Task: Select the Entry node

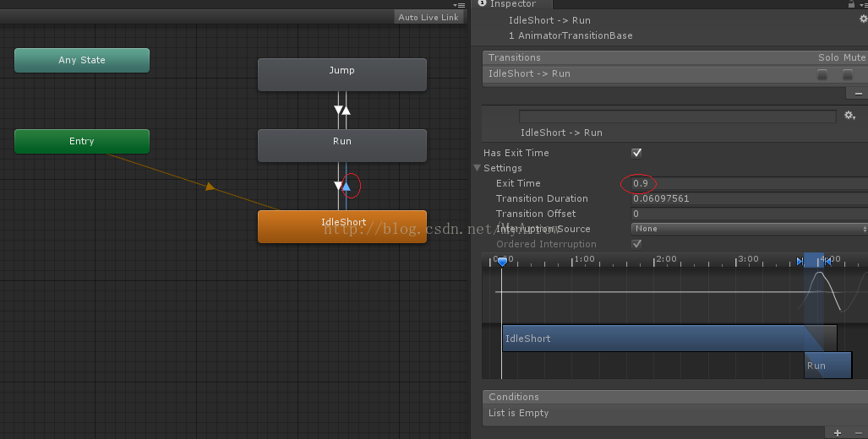Action: (x=82, y=142)
